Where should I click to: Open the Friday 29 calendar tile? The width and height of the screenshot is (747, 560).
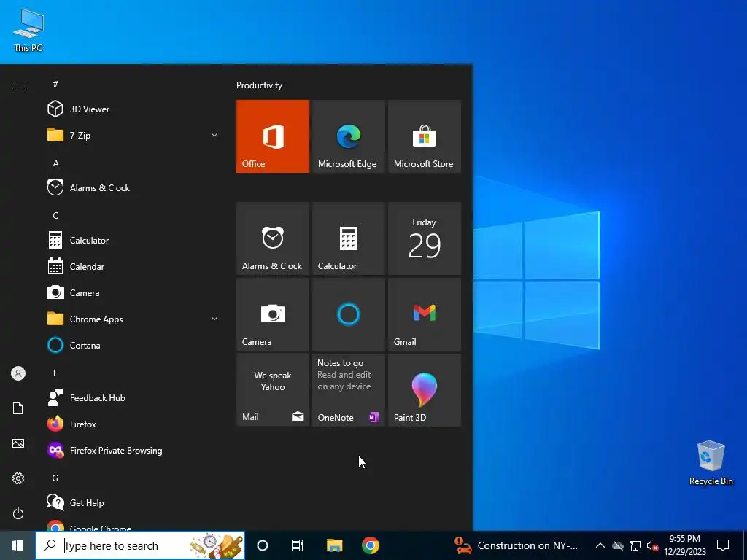click(425, 238)
